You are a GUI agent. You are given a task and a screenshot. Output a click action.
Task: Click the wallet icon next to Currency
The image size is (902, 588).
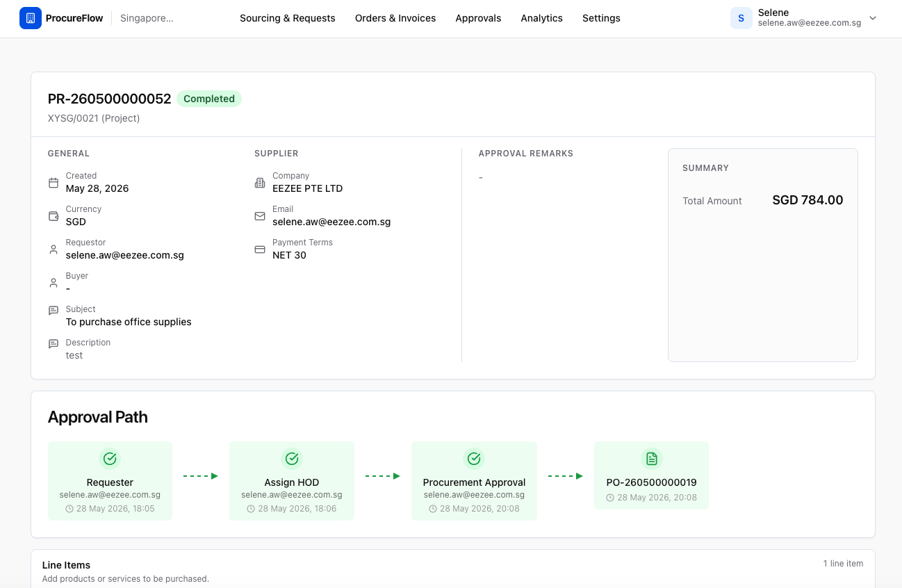pos(54,216)
